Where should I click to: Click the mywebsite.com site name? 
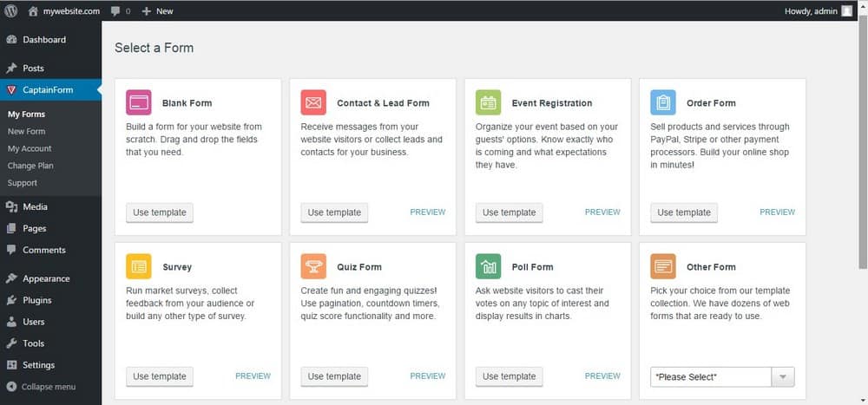[71, 11]
